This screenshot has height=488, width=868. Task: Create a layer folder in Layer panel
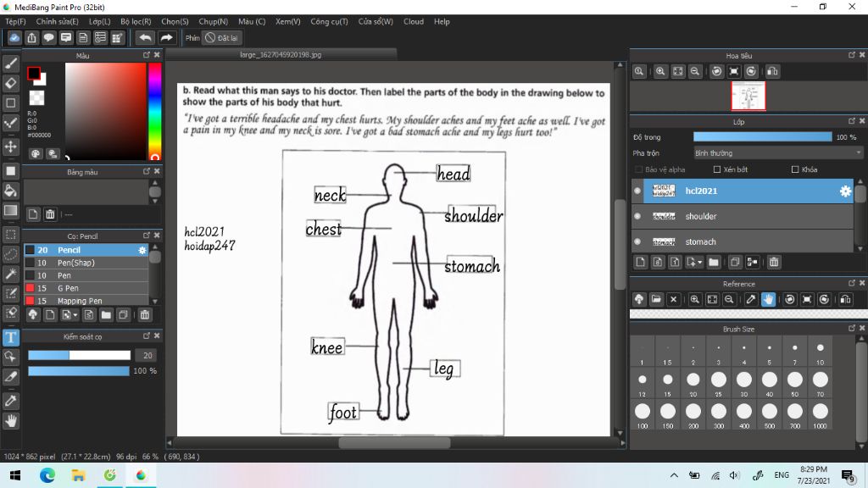coord(714,263)
